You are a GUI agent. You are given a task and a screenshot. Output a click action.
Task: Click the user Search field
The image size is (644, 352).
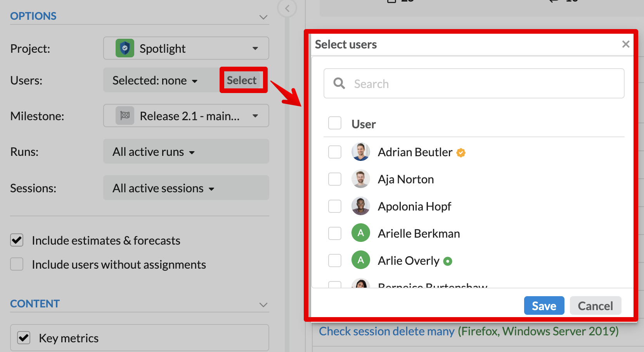click(474, 83)
